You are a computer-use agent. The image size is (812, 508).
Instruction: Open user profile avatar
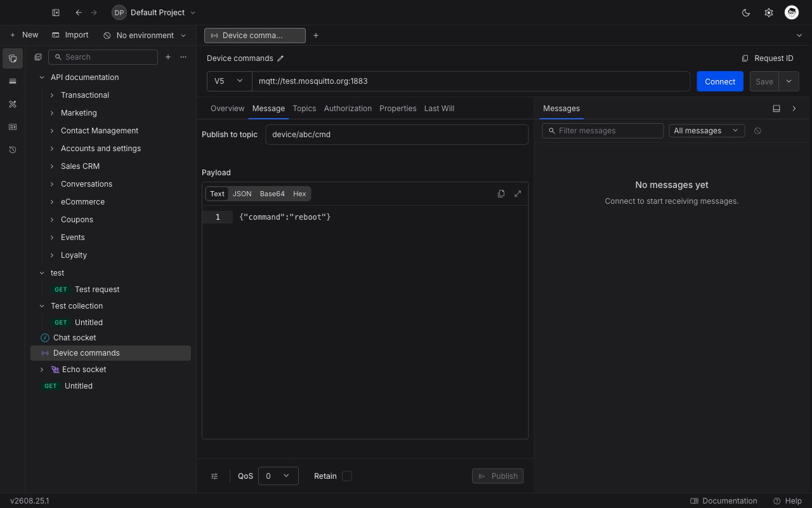791,13
